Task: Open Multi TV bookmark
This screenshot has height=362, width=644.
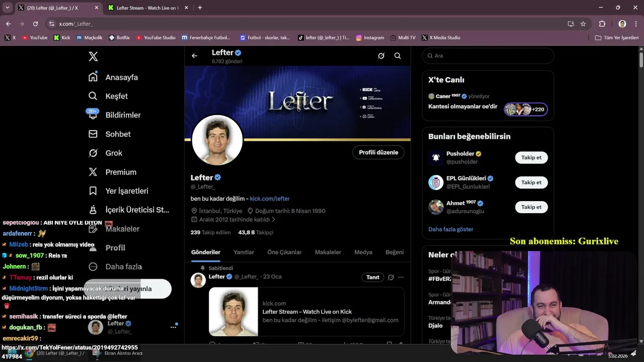Action: (403, 38)
